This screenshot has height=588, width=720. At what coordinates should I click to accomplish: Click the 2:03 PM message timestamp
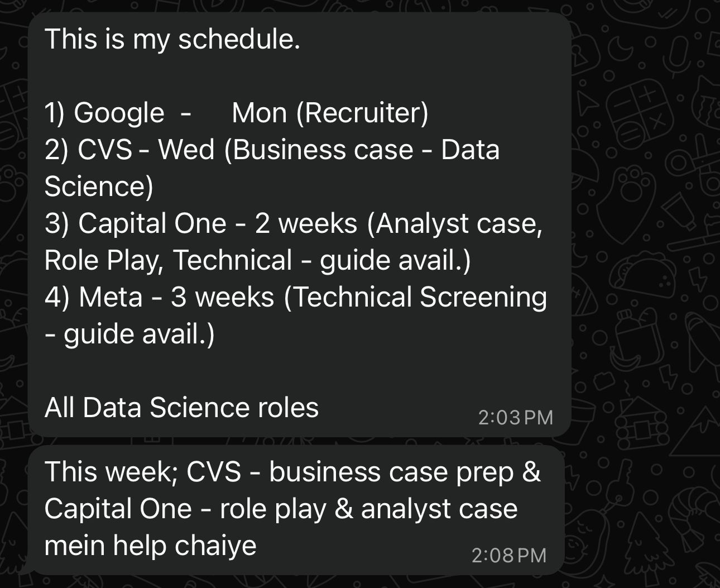click(x=515, y=418)
